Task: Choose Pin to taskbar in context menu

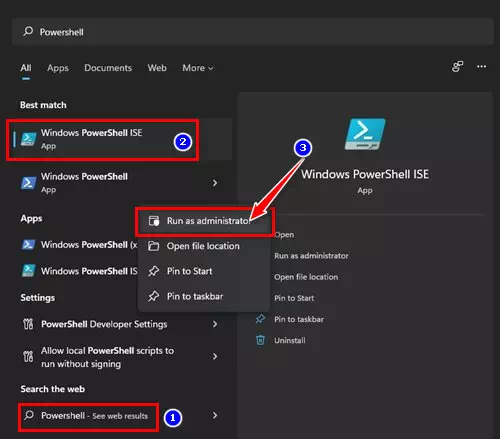Action: [204, 296]
